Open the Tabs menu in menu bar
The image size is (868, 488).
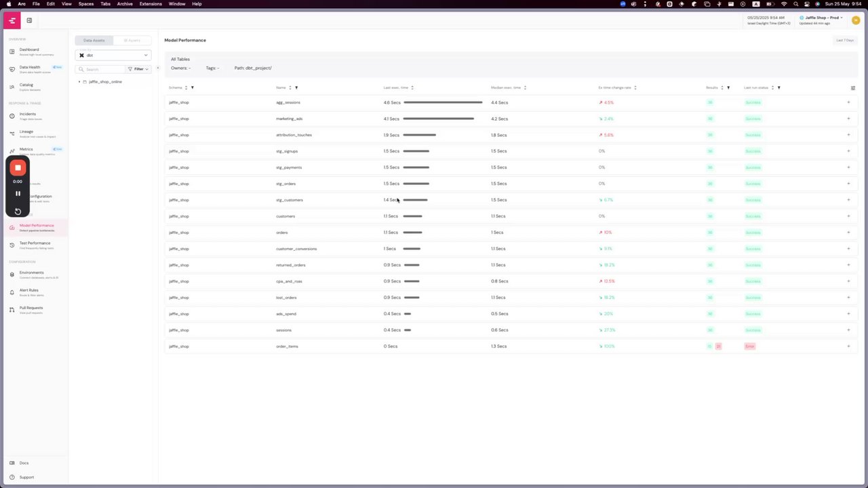tap(105, 4)
